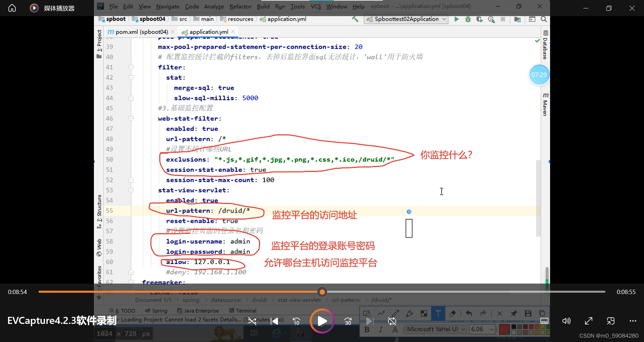Image resolution: width=644 pixels, height=342 pixels.
Task: Toggle loop playback mode
Action: (392, 322)
